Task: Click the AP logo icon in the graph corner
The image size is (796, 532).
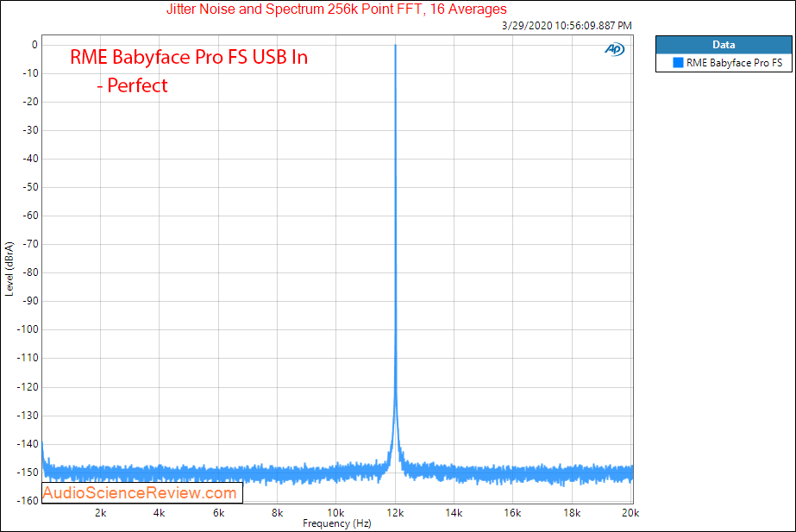Action: [614, 49]
